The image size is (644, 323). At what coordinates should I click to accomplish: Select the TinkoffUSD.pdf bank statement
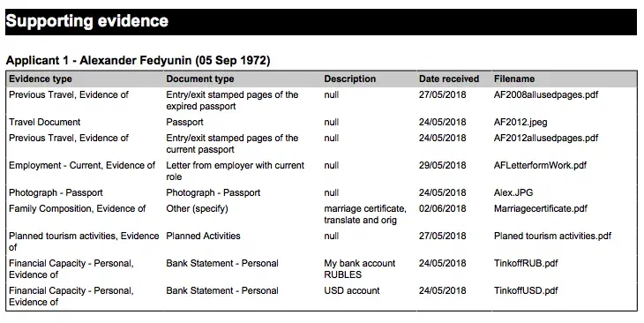[526, 291]
